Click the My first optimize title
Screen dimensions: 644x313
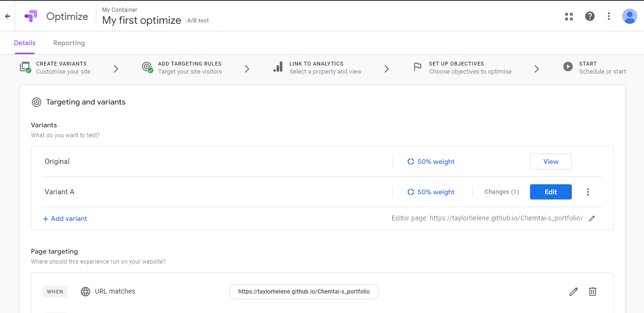(142, 20)
